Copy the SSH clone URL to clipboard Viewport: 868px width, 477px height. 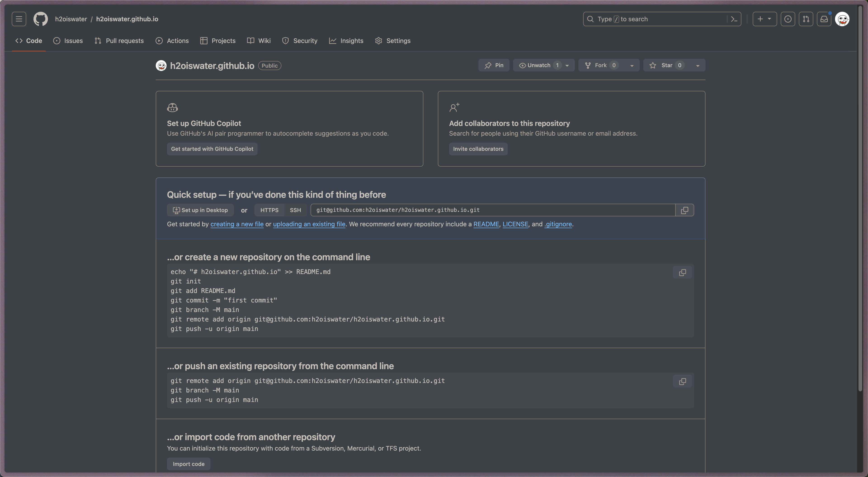[x=685, y=210]
